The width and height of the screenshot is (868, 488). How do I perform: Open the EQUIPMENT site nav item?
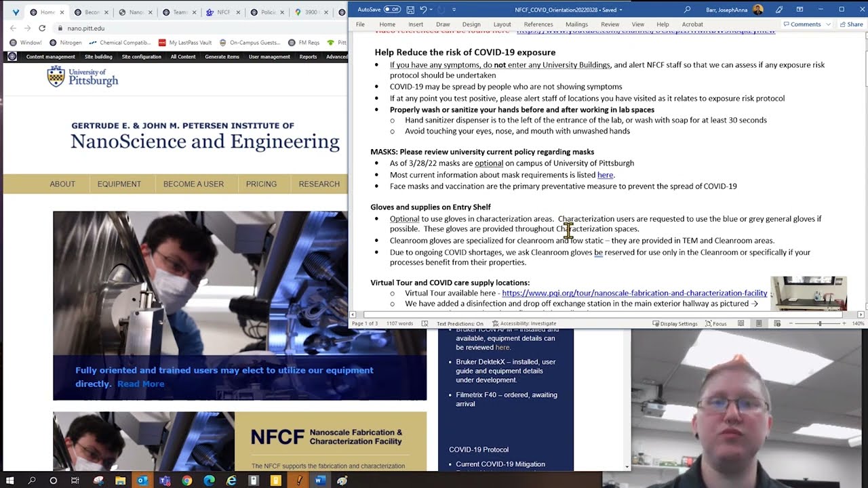click(x=119, y=184)
